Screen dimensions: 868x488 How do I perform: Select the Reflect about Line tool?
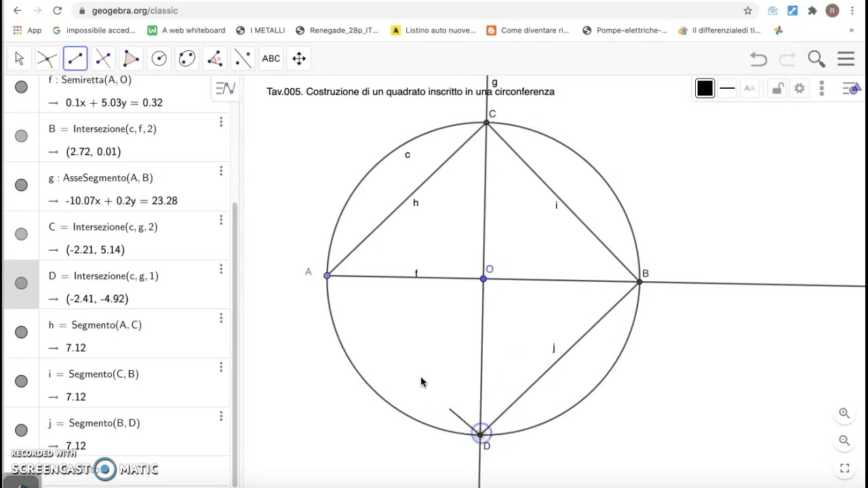(243, 58)
